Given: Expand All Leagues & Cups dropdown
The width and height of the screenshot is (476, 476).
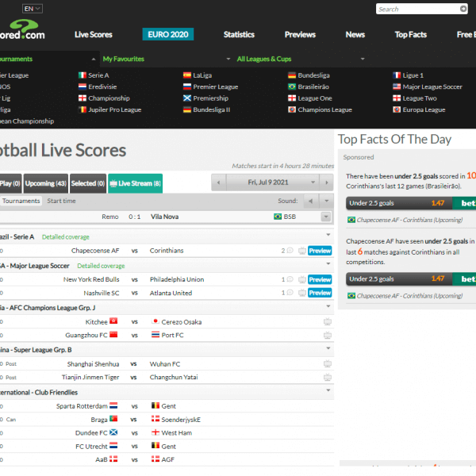Looking at the screenshot, I should 363,59.
